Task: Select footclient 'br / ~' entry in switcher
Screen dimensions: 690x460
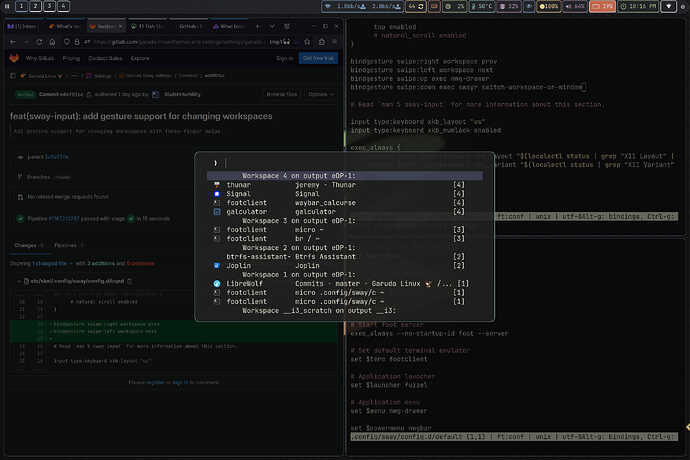Action: click(345, 239)
